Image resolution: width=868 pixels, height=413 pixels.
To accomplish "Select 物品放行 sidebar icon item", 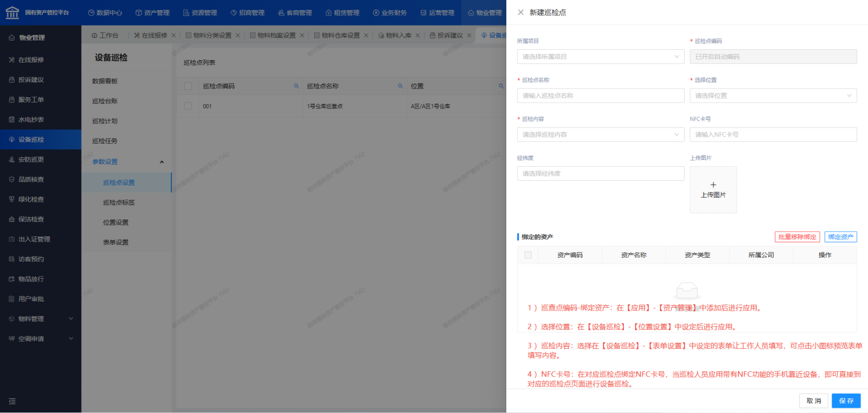I will (41, 279).
